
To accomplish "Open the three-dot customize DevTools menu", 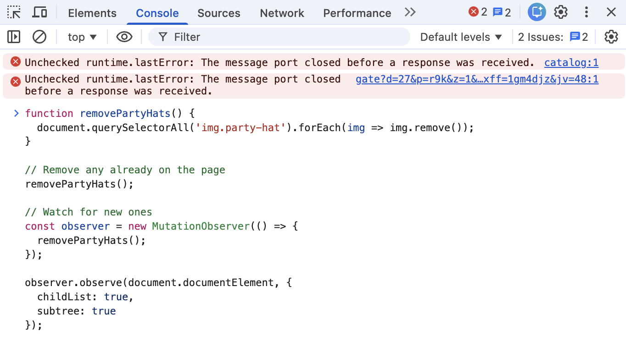I will [586, 12].
